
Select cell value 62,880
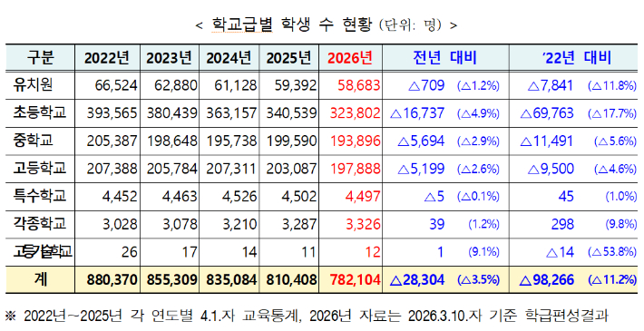176,86
